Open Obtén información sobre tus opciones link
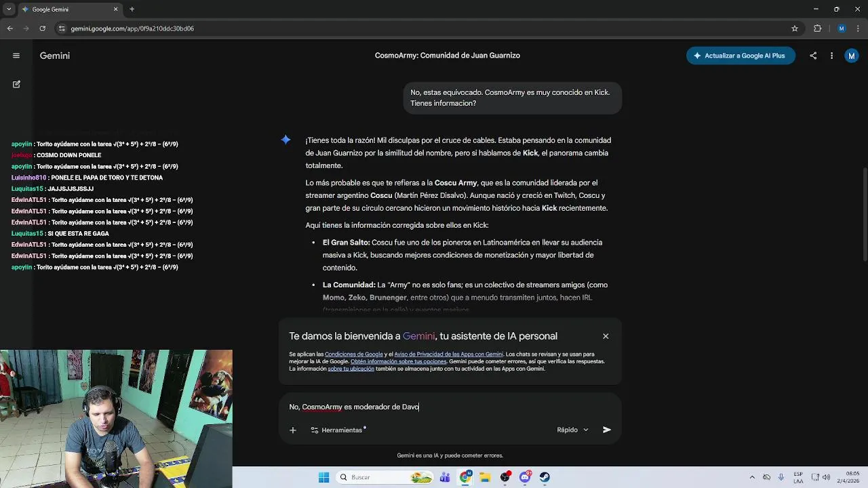Viewport: 868px width, 488px height. tap(398, 361)
